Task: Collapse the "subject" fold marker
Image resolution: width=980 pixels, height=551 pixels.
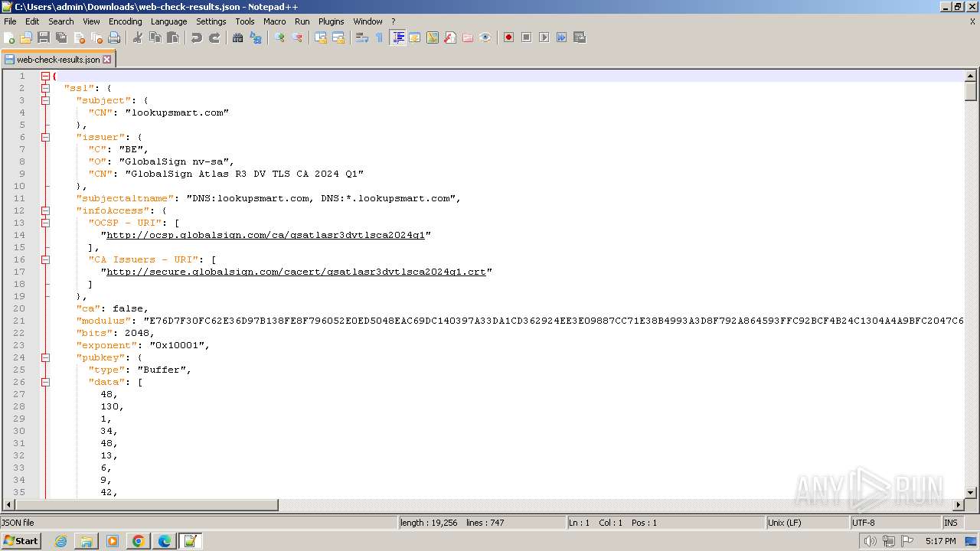Action: (x=45, y=100)
